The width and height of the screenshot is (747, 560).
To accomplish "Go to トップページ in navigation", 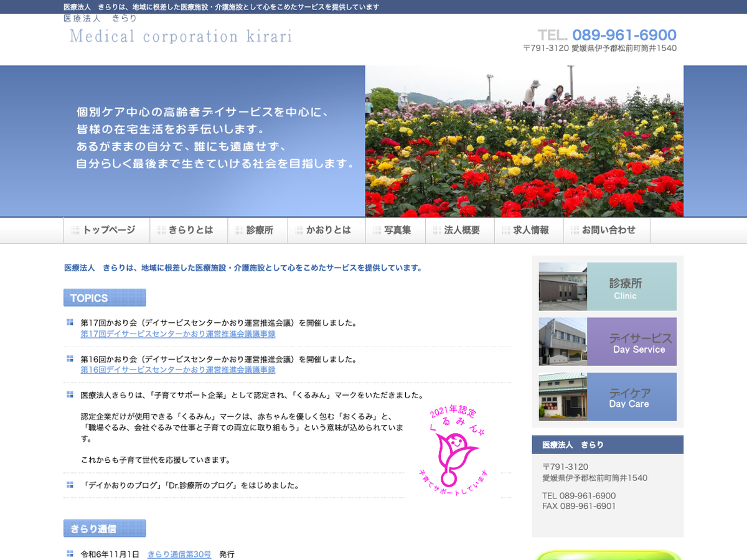I will coord(107,230).
